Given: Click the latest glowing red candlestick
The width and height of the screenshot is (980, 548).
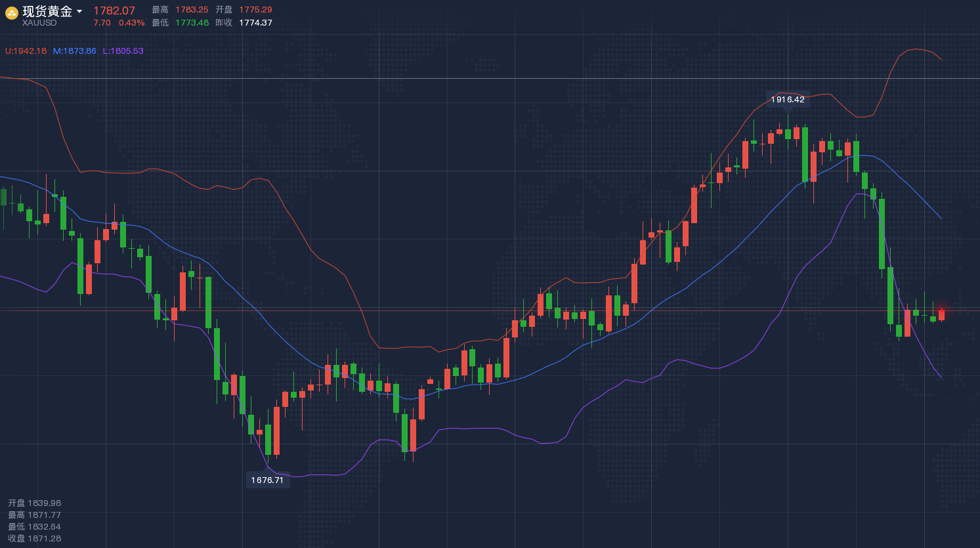Looking at the screenshot, I should tap(941, 314).
